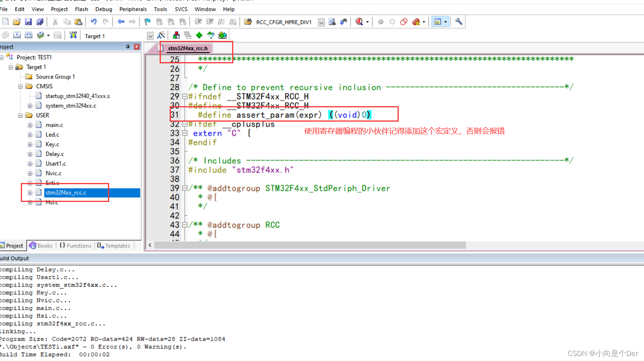The width and height of the screenshot is (644, 361).
Task: Open Configuration with the wrench icon
Action: tap(459, 22)
